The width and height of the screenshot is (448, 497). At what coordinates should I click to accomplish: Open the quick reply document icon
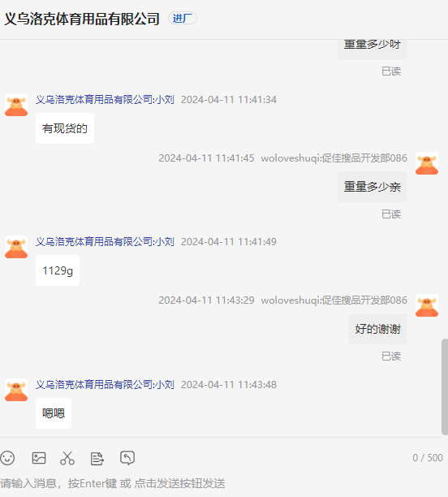97,458
